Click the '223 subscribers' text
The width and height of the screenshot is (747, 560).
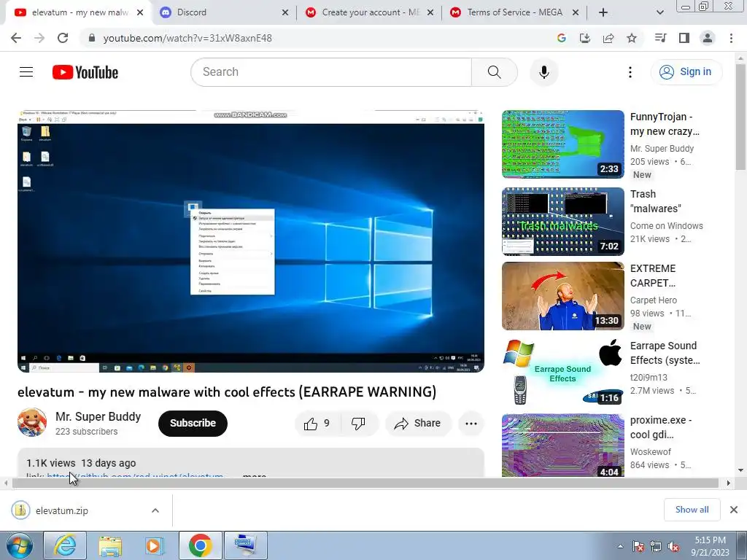point(86,432)
